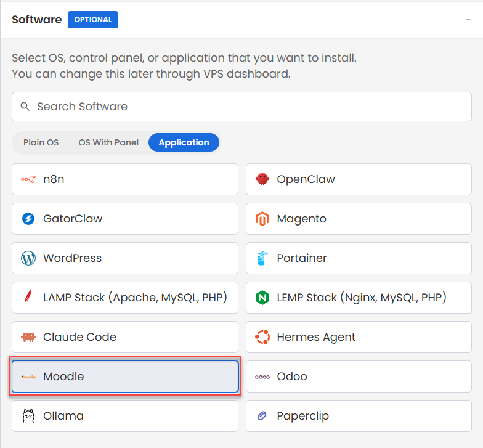The image size is (483, 448).
Task: Click the WordPress W logo icon
Action: 28,258
